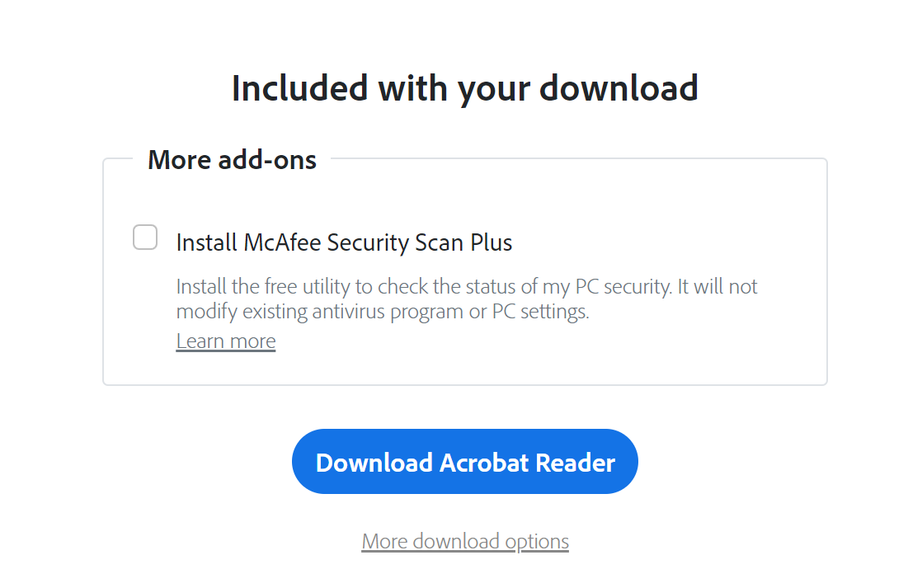The image size is (908, 588).
Task: Open the Learn more link
Action: (x=226, y=341)
